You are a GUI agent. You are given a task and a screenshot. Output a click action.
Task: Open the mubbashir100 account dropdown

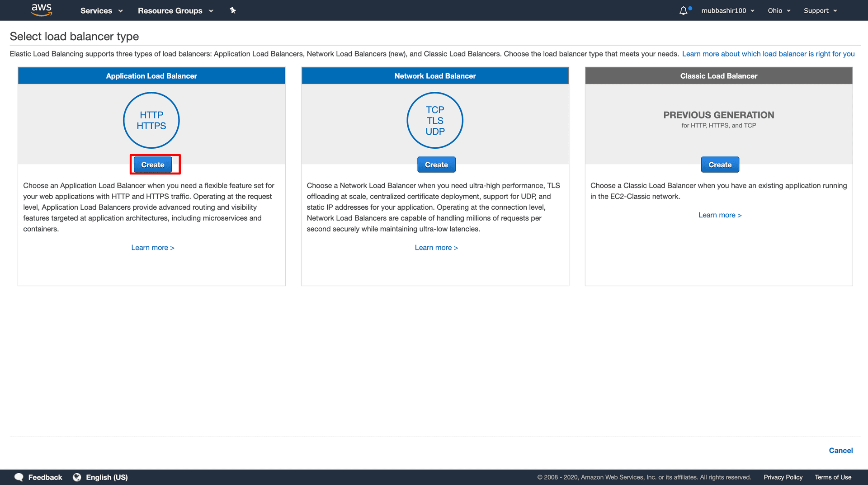728,10
